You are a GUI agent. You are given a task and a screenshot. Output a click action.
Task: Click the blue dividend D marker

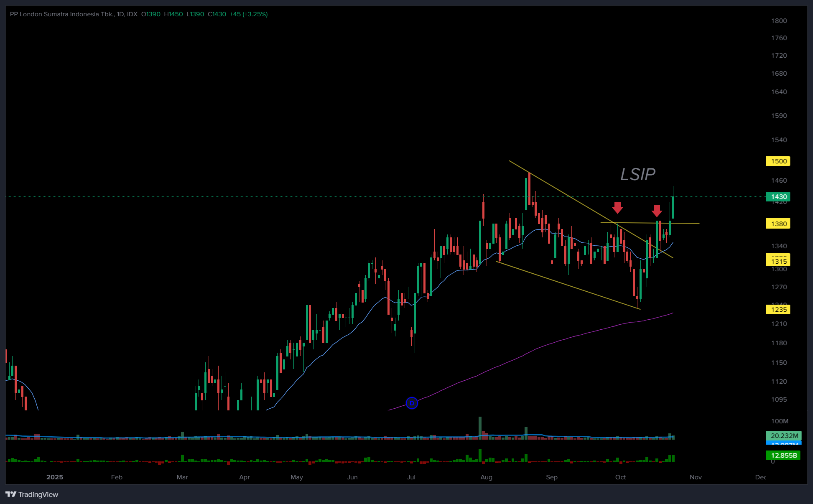(412, 403)
